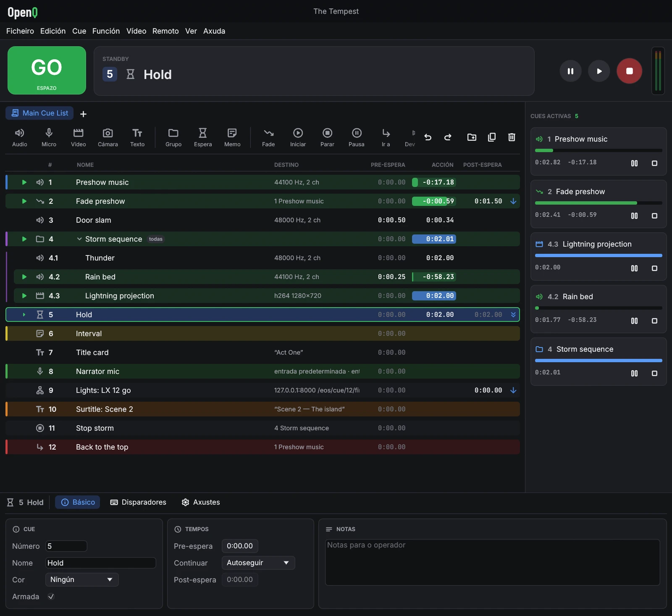Image resolution: width=672 pixels, height=616 pixels.
Task: Pause the Fade preshow active cue
Action: (634, 216)
